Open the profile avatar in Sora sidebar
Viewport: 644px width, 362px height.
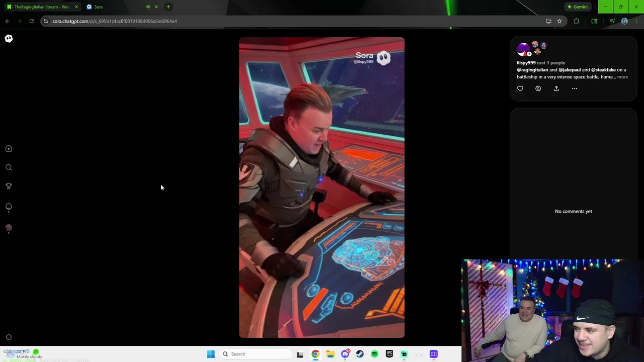click(x=9, y=228)
